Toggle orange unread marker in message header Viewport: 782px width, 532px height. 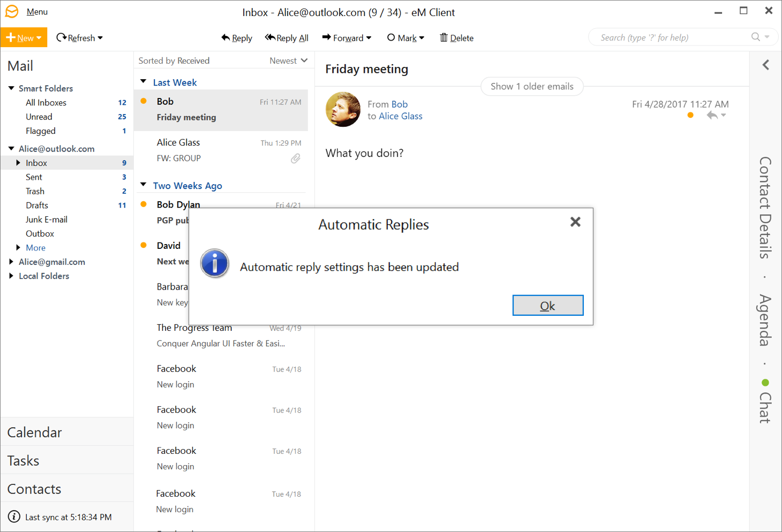pos(690,115)
